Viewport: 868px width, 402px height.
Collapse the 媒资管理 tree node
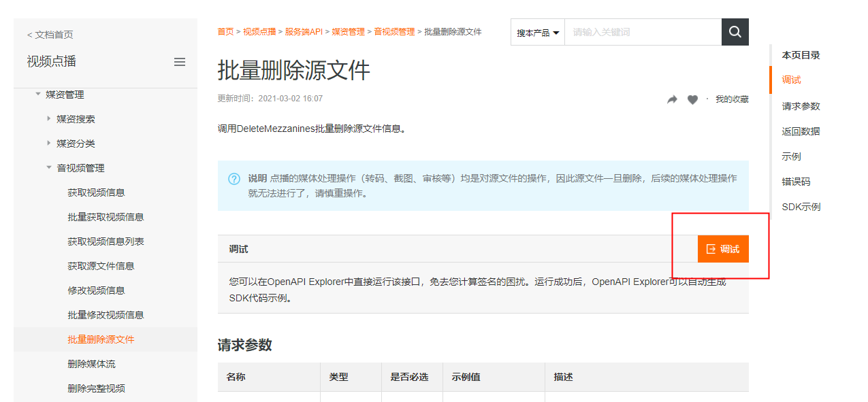tap(38, 94)
